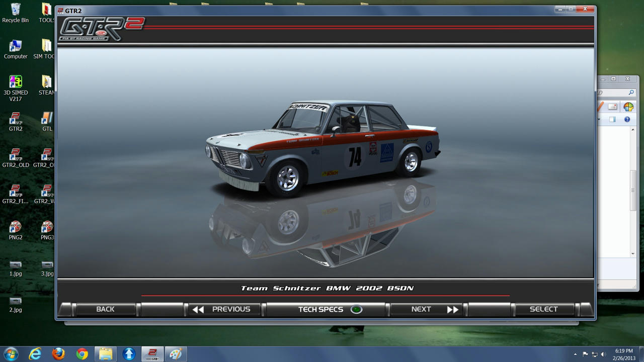Launch Firefox from the taskbar
This screenshot has height=362, width=644.
[58, 354]
